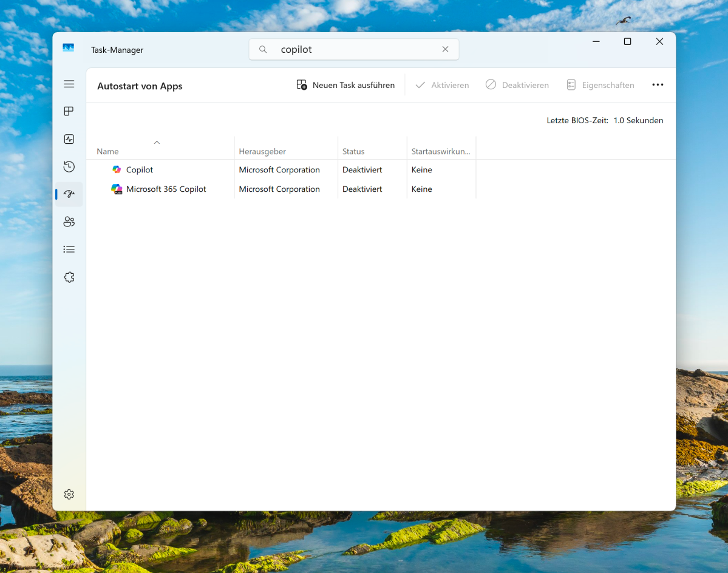Click the Aktivieren button
Screen dimensions: 728x573
tap(442, 85)
